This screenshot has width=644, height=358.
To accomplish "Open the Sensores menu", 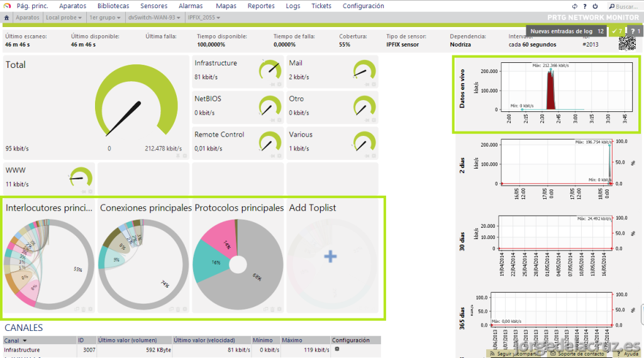I will point(153,6).
